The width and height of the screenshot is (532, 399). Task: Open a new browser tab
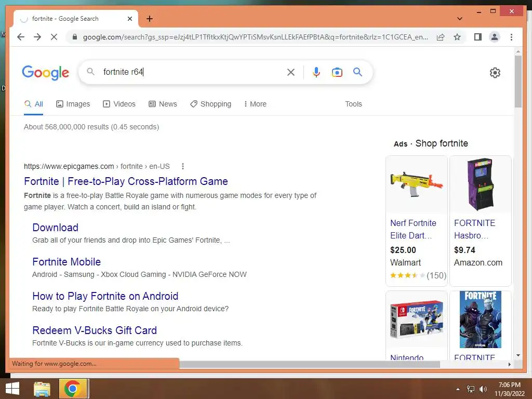click(x=150, y=19)
